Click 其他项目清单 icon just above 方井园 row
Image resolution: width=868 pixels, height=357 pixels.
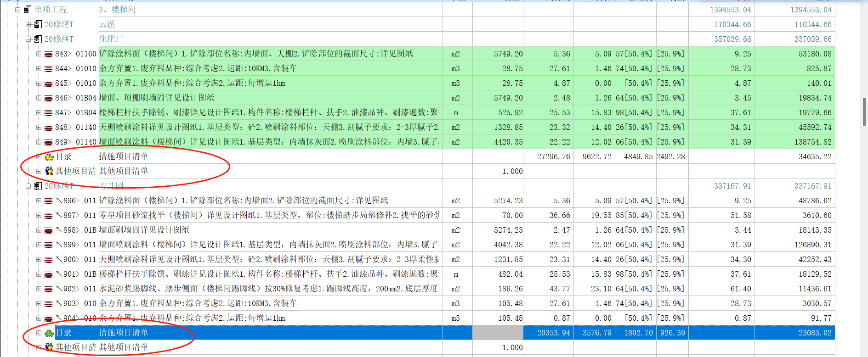tap(49, 171)
